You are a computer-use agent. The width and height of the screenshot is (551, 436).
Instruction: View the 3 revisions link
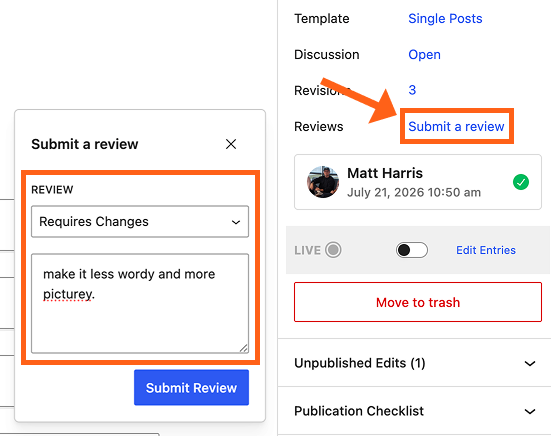point(412,90)
